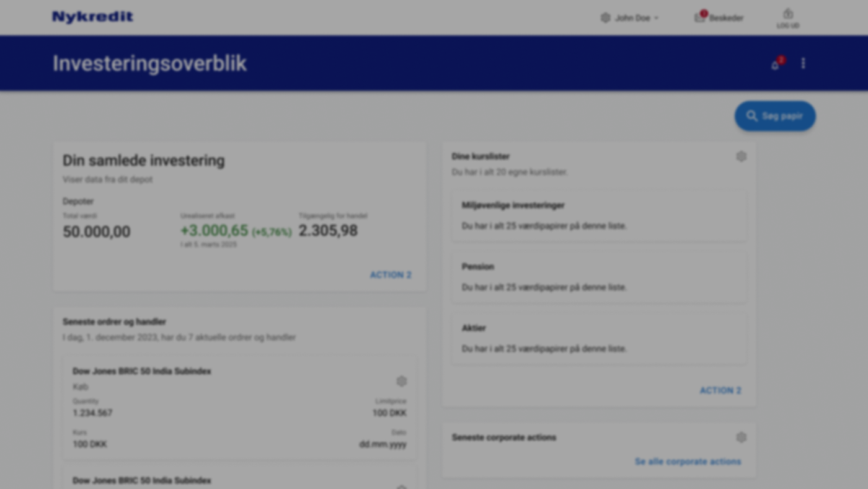Open gear icon in Seneste corporate actions
The height and width of the screenshot is (489, 868).
[x=741, y=437]
